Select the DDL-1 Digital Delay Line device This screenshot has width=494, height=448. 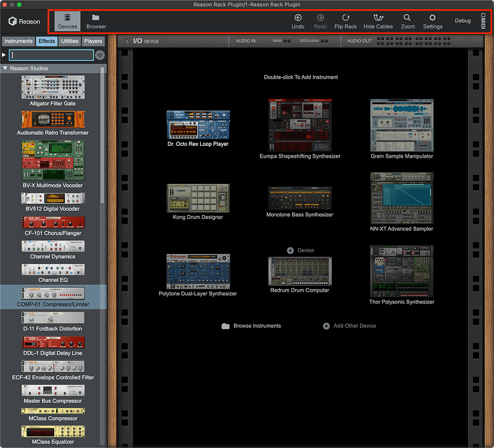52,346
